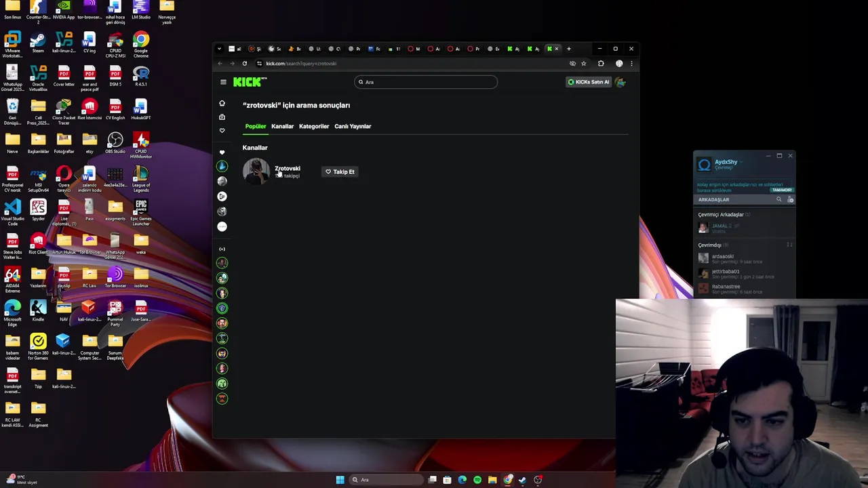868x488 pixels.
Task: Select the Popüler tab
Action: tap(256, 126)
